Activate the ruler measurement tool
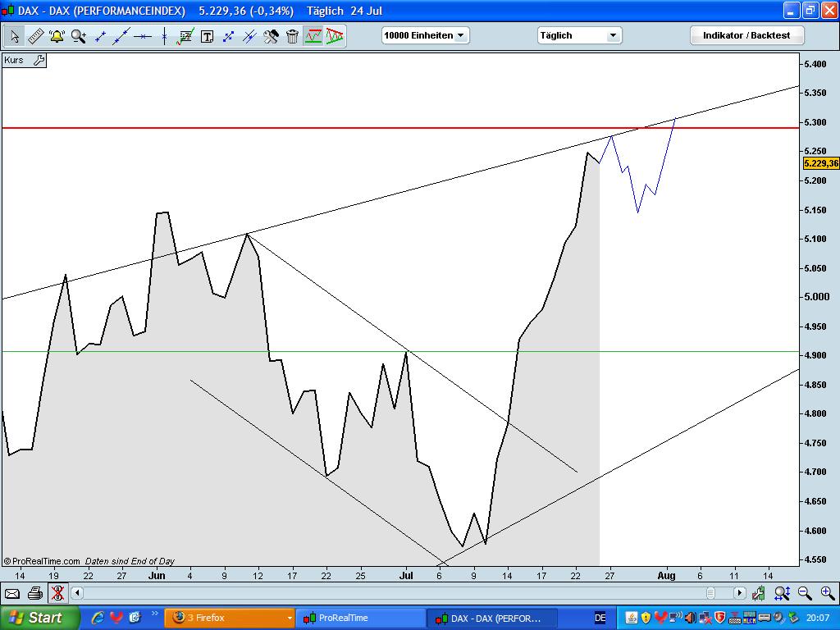840x630 pixels. click(x=35, y=36)
